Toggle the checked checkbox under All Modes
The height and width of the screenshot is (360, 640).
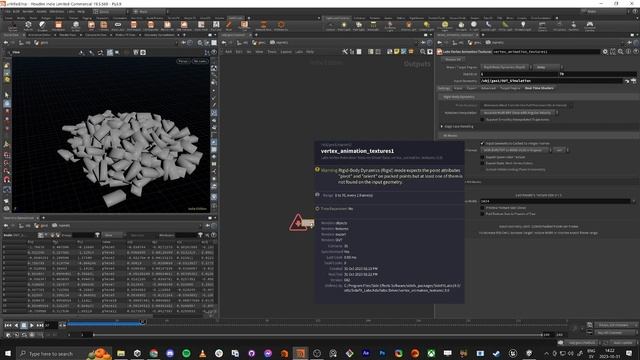(482, 143)
